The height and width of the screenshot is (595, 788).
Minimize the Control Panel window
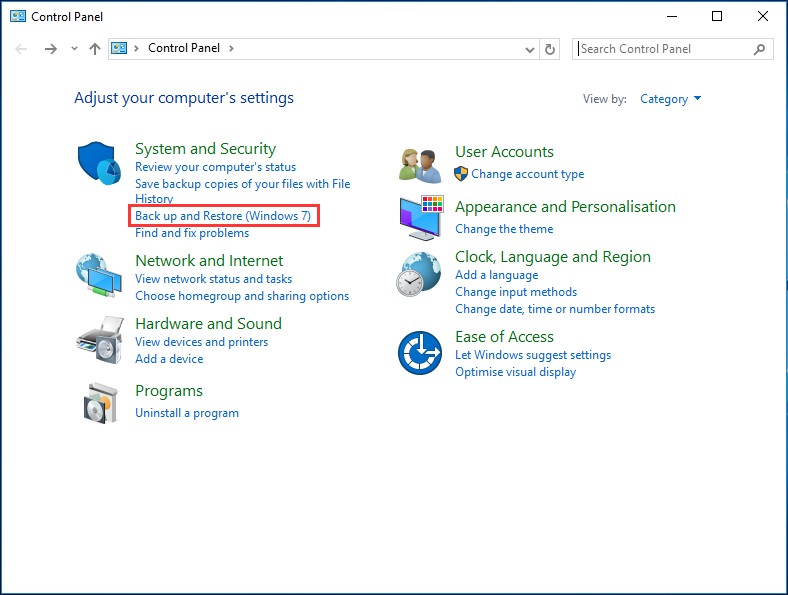pyautogui.click(x=671, y=17)
